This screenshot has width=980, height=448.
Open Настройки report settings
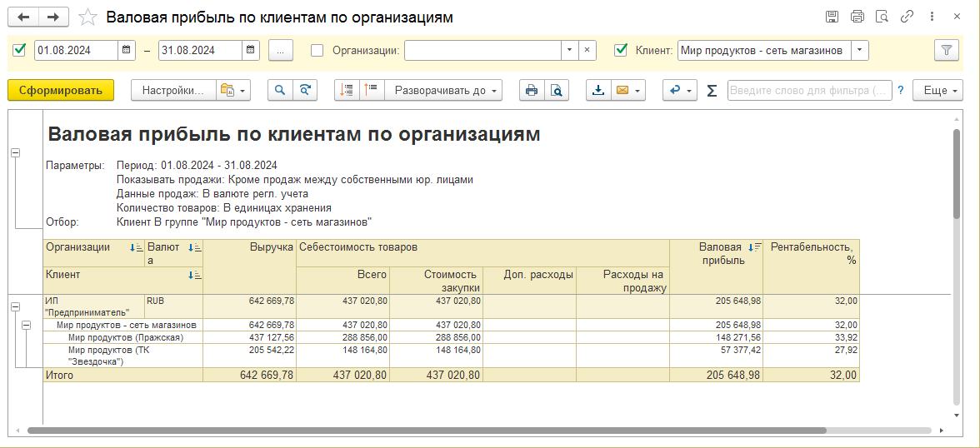pos(172,91)
